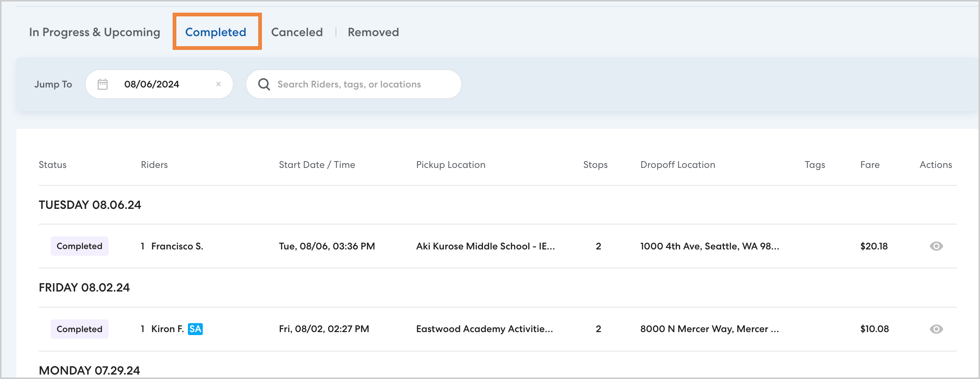Click the Start Date / Time column header
This screenshot has height=379, width=980.
(x=317, y=165)
